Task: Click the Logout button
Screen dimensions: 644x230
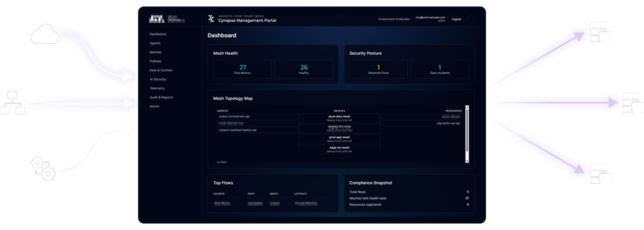Action: 456,19
